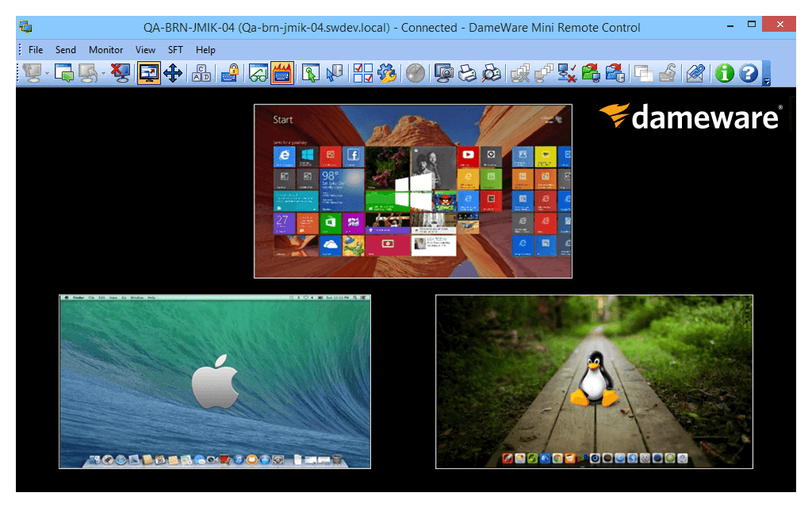Expand the toolbar overflow options arrow
Screen dimensions: 812x508
pos(767,81)
